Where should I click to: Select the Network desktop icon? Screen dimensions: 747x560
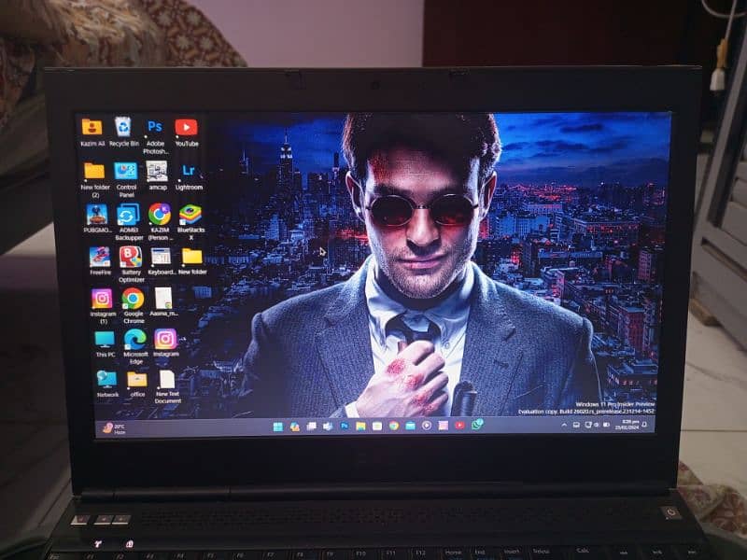(107, 380)
